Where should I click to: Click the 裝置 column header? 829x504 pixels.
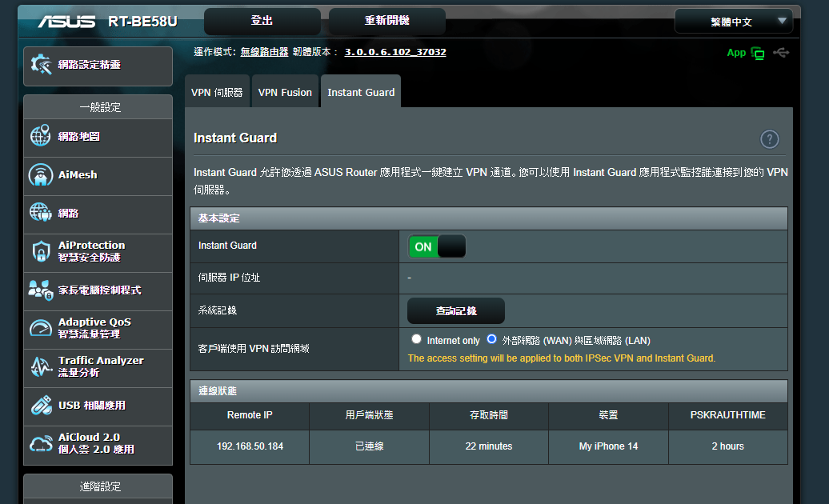608,415
